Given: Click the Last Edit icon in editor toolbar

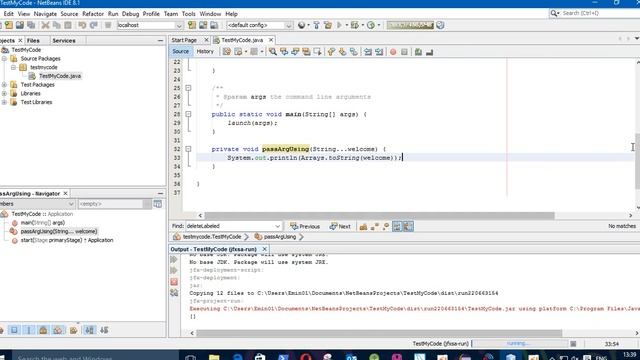Looking at the screenshot, I should pos(227,52).
